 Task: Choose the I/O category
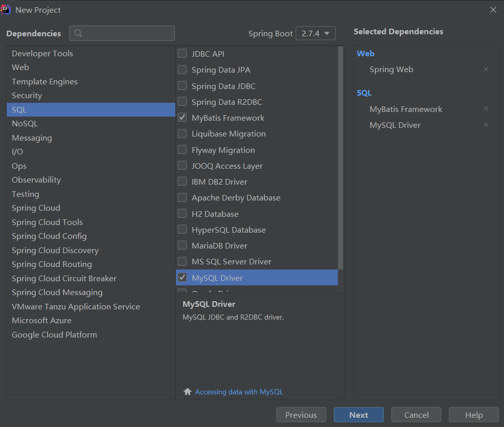point(90,152)
